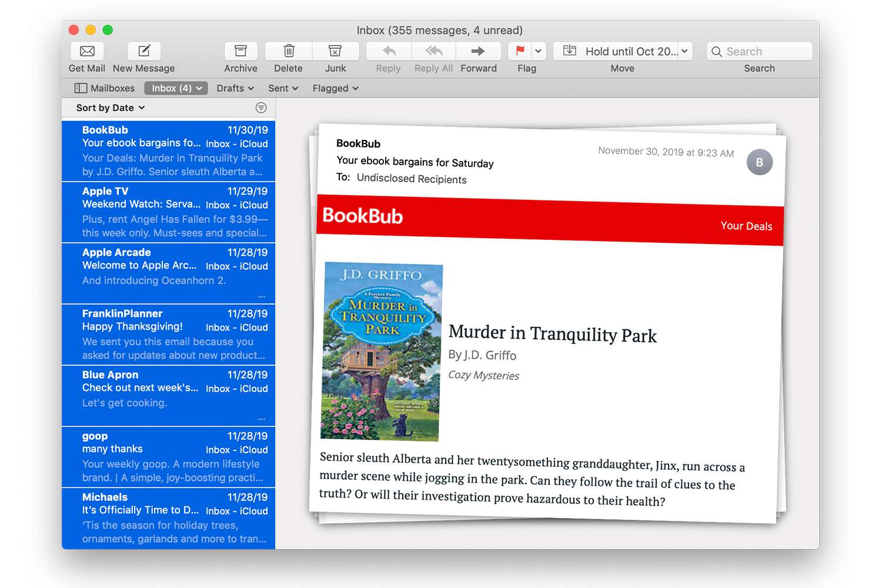
Task: Select the Apple Arcade welcome message
Action: (x=168, y=273)
